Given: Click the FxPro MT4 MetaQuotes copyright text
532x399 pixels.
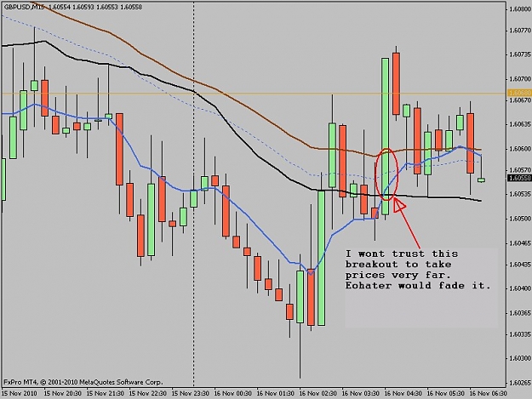Looking at the screenshot, I should 83,382.
